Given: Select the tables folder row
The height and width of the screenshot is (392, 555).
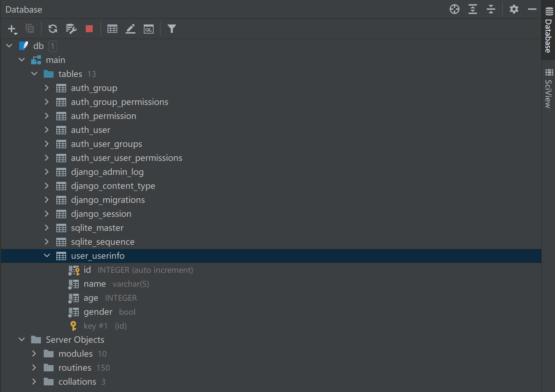Looking at the screenshot, I should pyautogui.click(x=271, y=74).
